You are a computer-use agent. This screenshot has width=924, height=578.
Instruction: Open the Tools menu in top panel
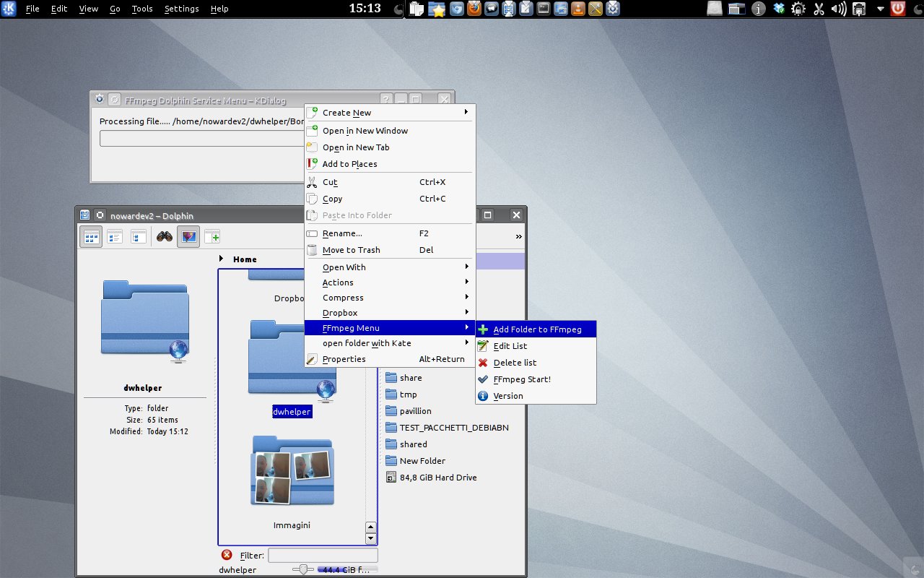[x=142, y=9]
